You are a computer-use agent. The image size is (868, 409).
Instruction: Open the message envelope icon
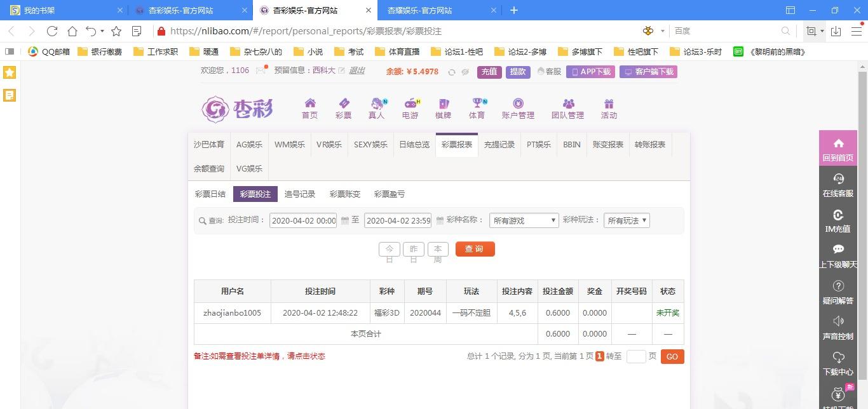261,71
